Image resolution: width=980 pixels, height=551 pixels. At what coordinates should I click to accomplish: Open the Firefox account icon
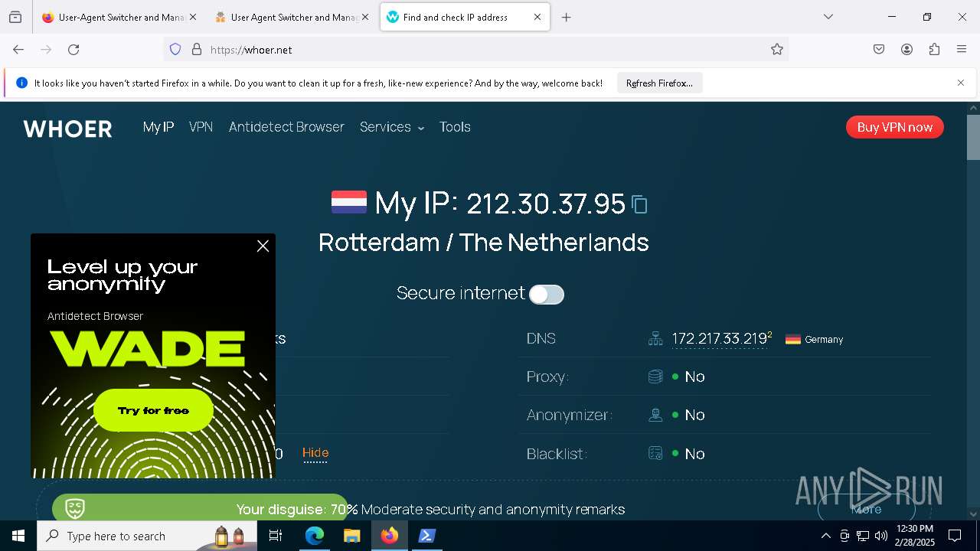coord(906,50)
